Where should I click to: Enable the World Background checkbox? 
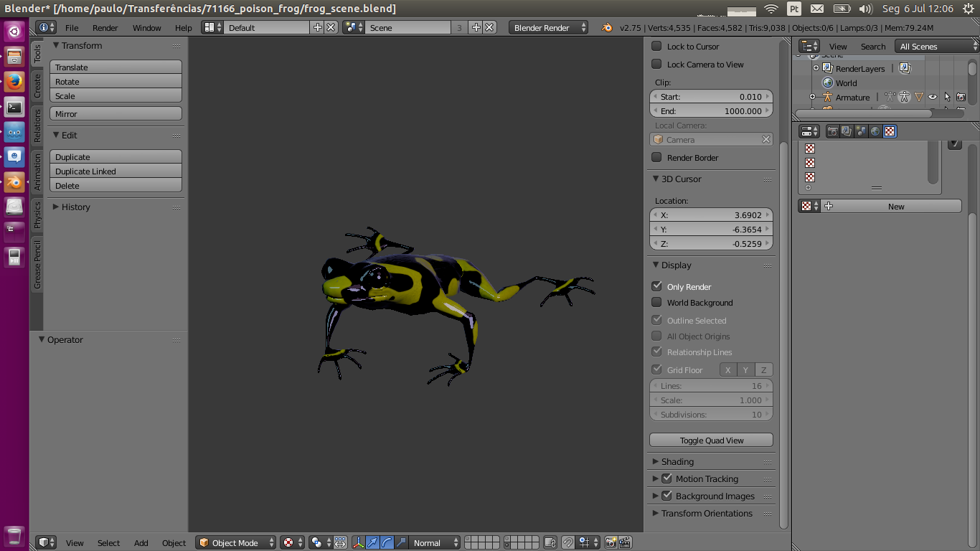click(x=656, y=302)
